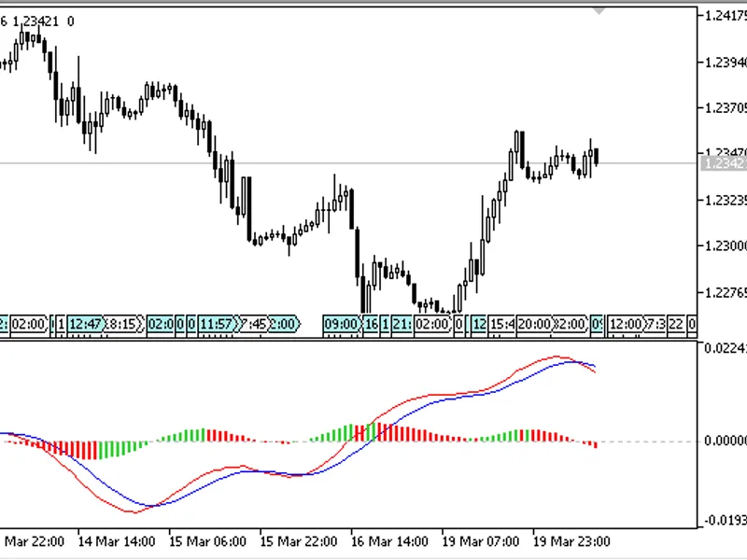This screenshot has width=747, height=560.
Task: Click the 1.23705 price axis label
Action: tap(726, 108)
